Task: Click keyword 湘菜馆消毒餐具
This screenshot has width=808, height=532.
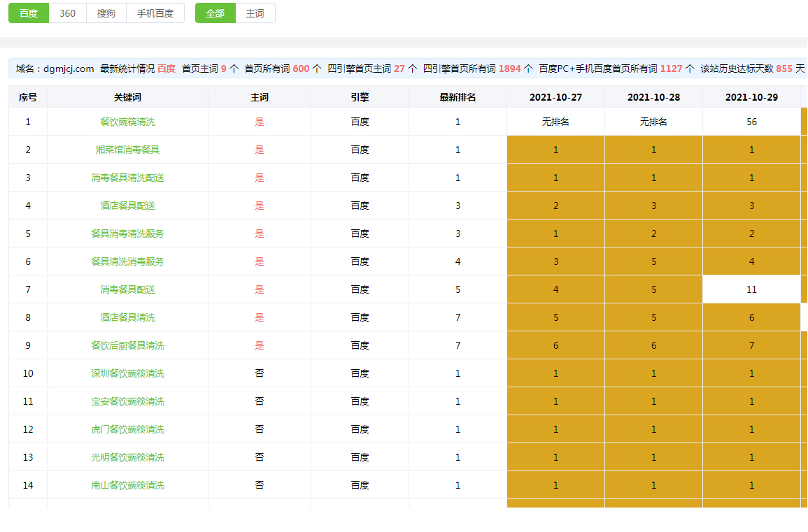Action: (x=127, y=150)
